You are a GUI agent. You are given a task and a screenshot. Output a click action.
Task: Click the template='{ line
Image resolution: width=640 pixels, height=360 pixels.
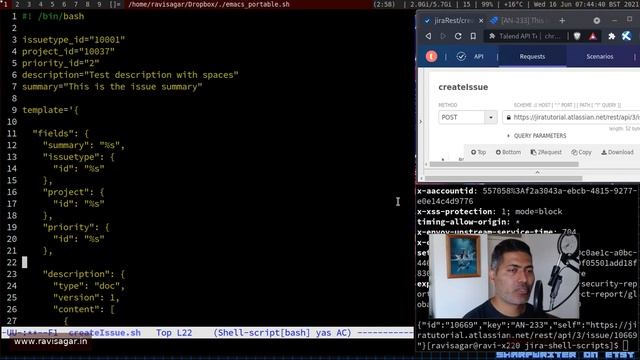coord(50,110)
